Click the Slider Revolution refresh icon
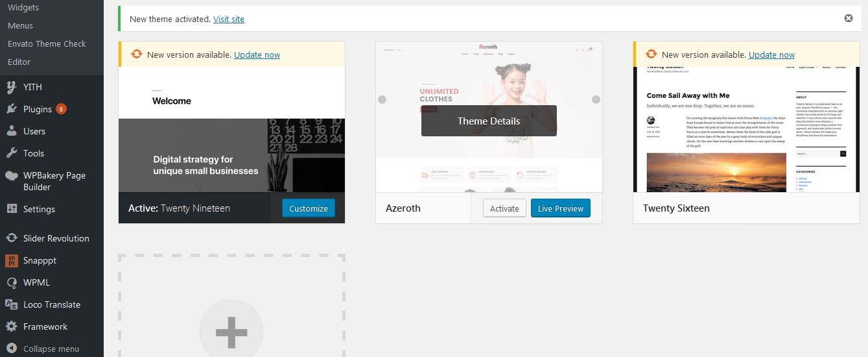 (x=12, y=238)
